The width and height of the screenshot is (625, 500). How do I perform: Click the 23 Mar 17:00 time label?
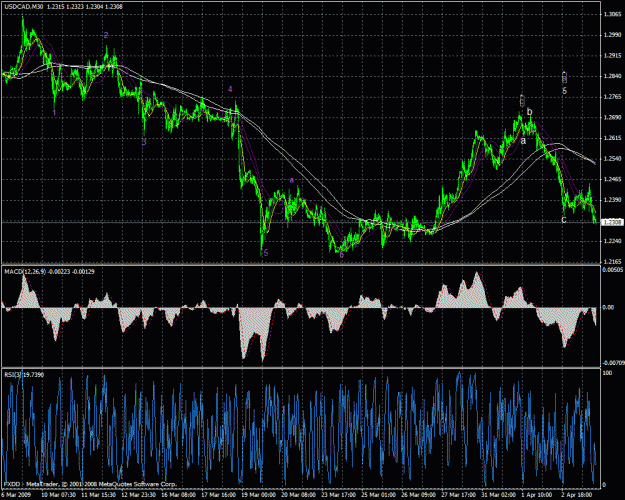pyautogui.click(x=337, y=494)
